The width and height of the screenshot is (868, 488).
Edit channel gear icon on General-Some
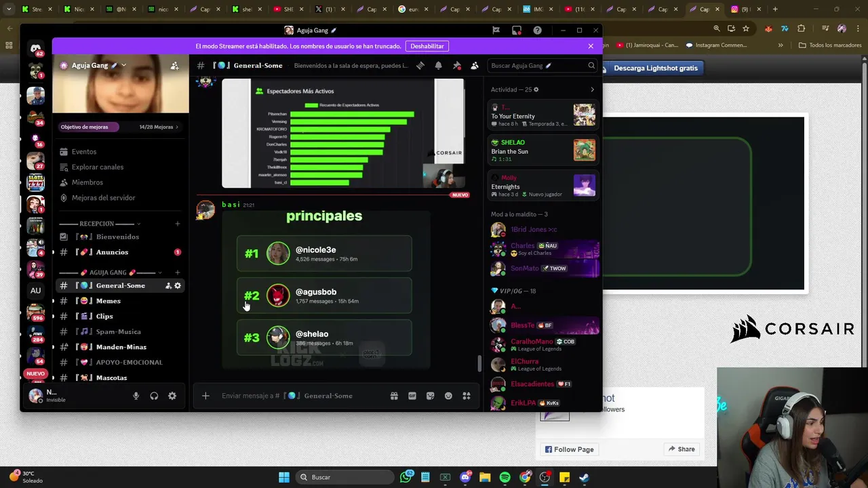pos(178,286)
